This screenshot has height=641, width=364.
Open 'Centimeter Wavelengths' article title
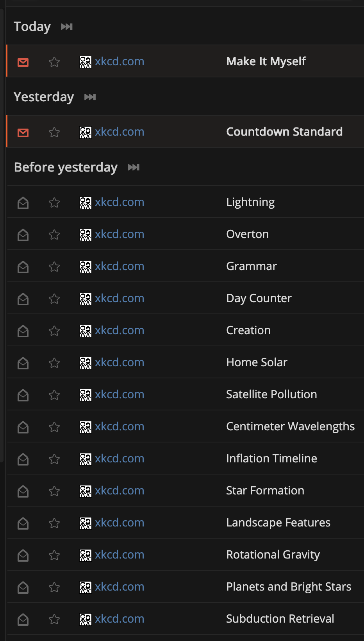290,426
